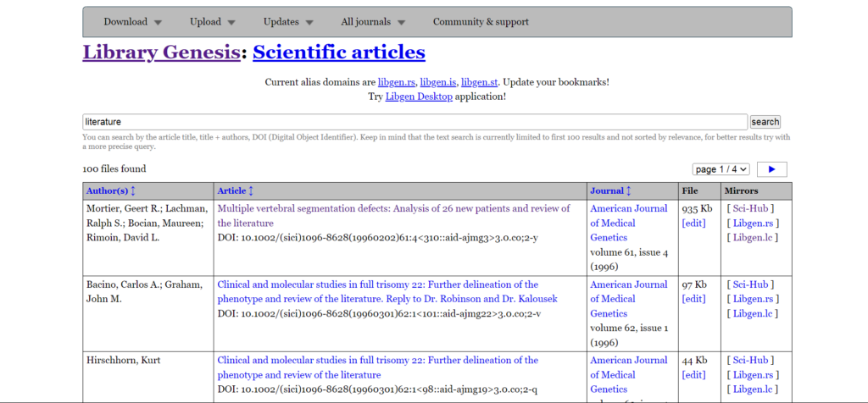Open Libgen.lc mirror for Mortier article
Viewport: 868px width, 403px height.
coord(753,238)
